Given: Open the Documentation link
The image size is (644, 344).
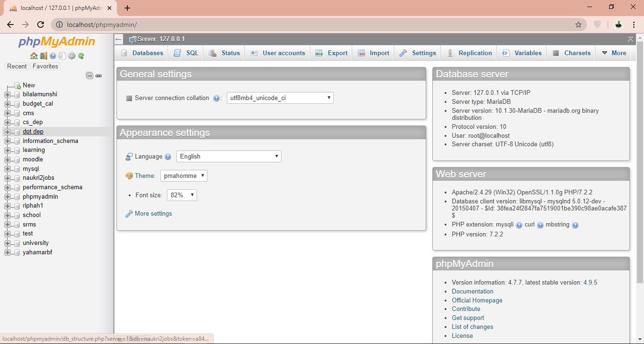Looking at the screenshot, I should click(x=472, y=292).
